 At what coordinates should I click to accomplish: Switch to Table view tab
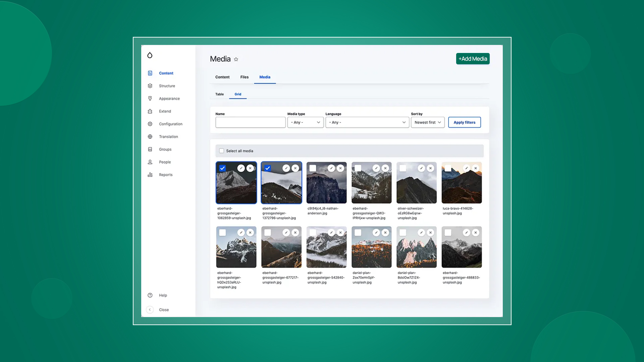(219, 94)
